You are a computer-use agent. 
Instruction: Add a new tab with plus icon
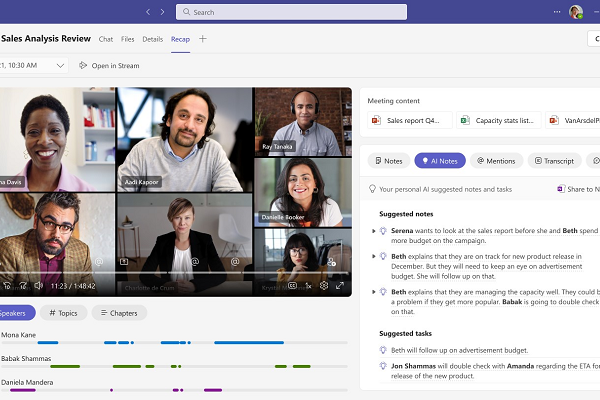[202, 39]
